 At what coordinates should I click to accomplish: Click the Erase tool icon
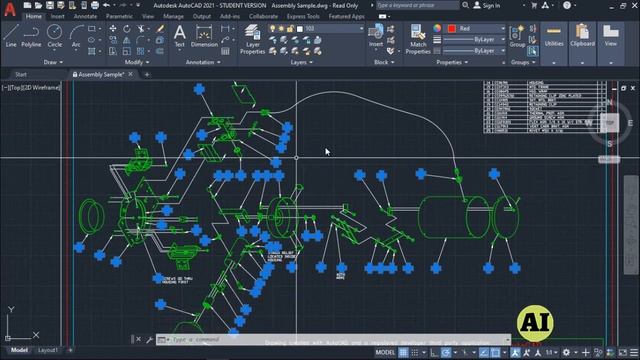pos(160,29)
